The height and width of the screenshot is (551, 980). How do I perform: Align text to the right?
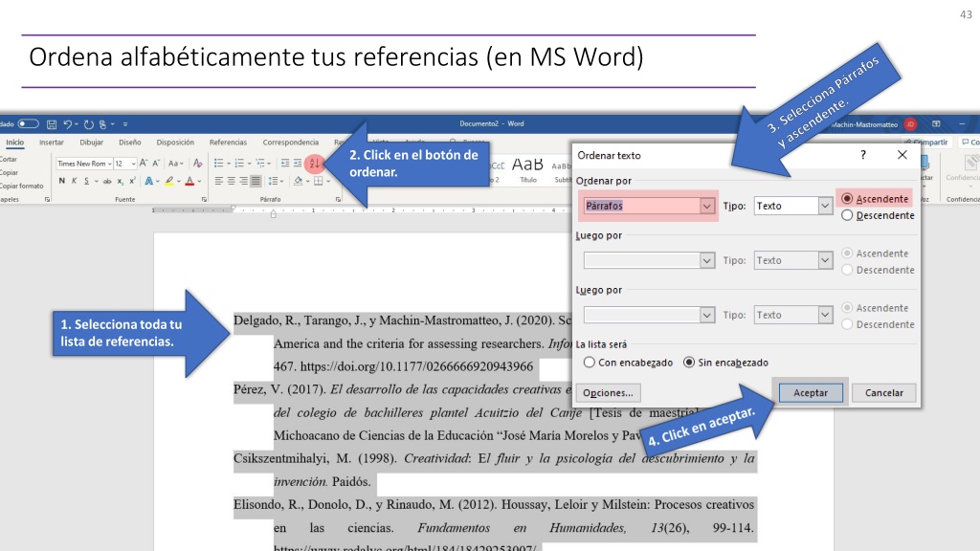coord(244,181)
